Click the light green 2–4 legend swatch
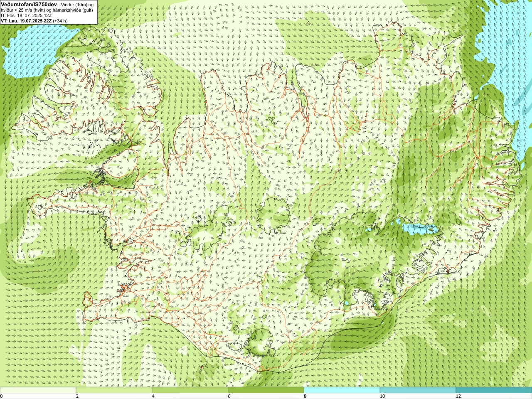 [114, 390]
